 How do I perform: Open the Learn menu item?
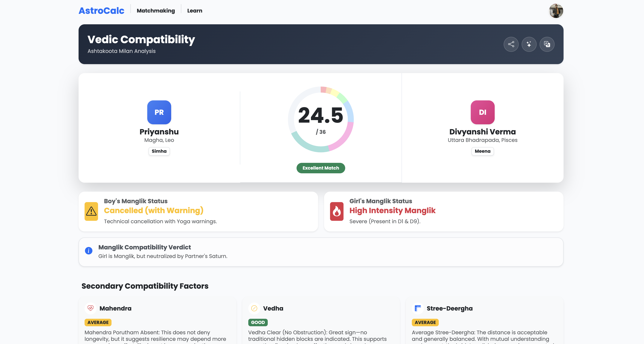tap(195, 11)
